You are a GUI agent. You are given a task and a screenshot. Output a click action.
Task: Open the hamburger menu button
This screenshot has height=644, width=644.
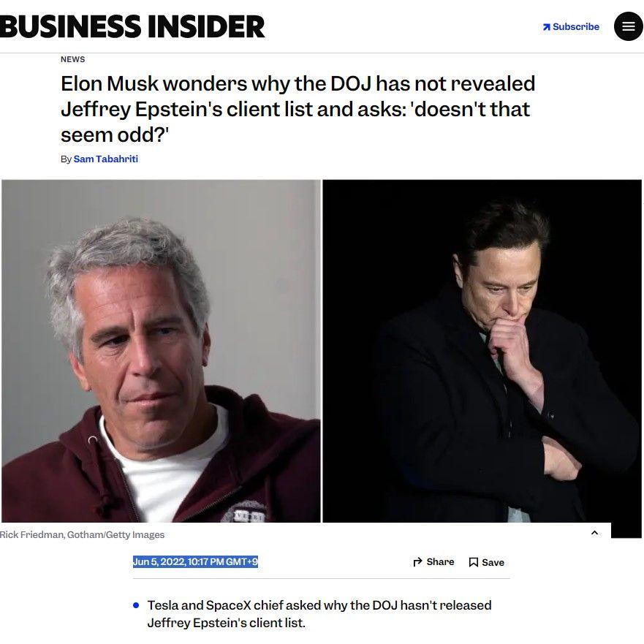pyautogui.click(x=628, y=26)
